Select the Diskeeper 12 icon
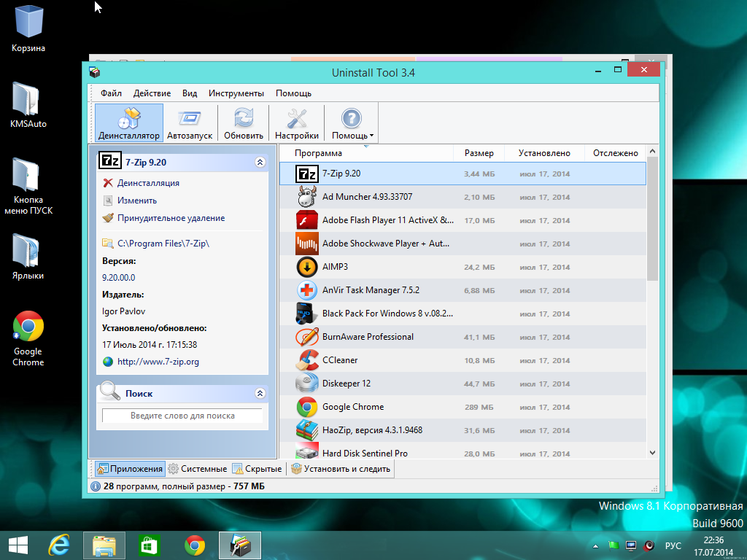This screenshot has height=560, width=747. [307, 384]
